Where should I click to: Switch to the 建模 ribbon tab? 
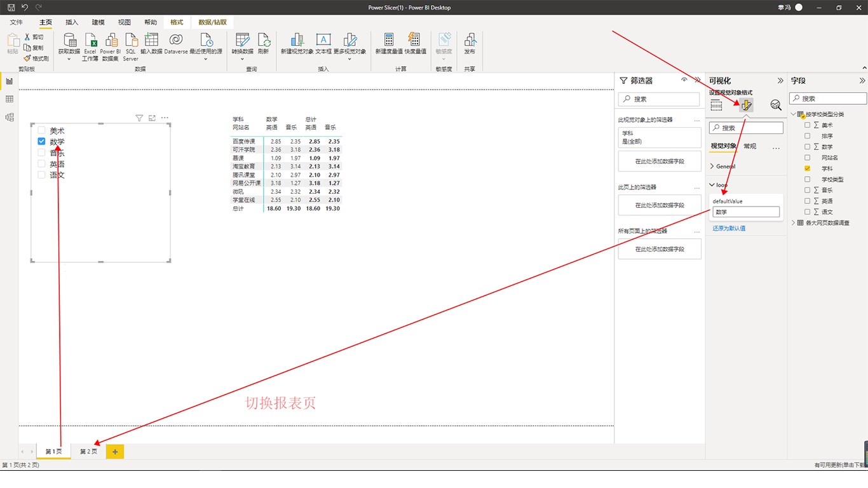coord(98,22)
